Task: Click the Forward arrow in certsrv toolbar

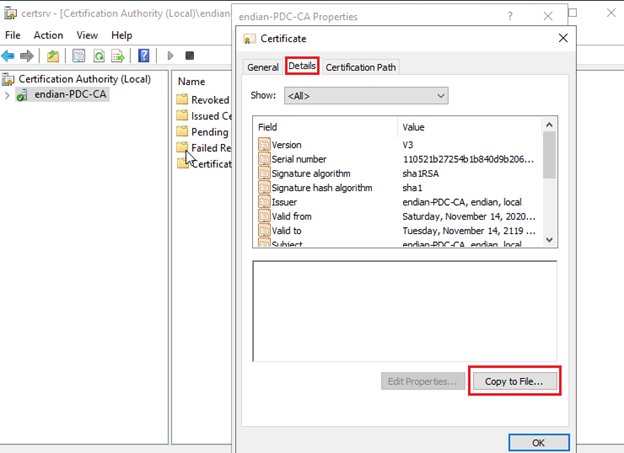Action: 27,56
